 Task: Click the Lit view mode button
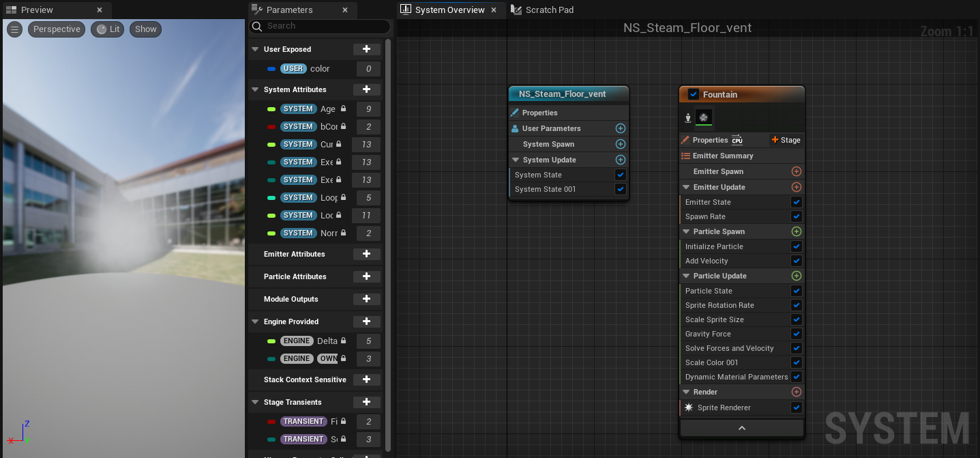pos(108,29)
